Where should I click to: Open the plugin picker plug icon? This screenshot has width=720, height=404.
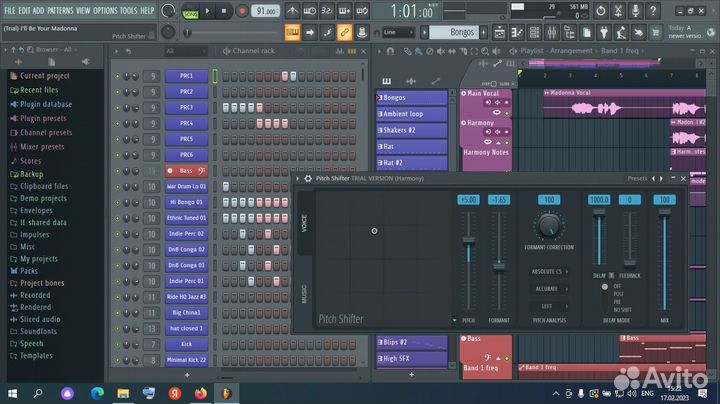click(x=604, y=32)
